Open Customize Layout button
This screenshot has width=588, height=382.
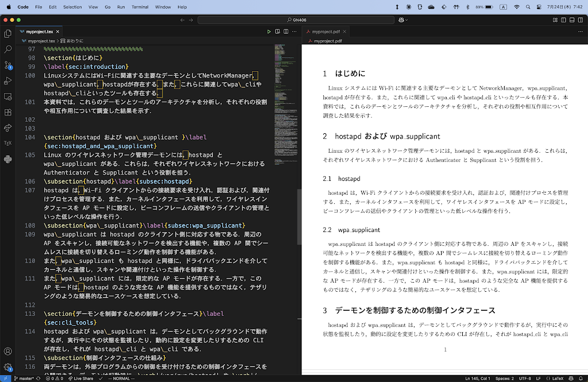point(555,20)
